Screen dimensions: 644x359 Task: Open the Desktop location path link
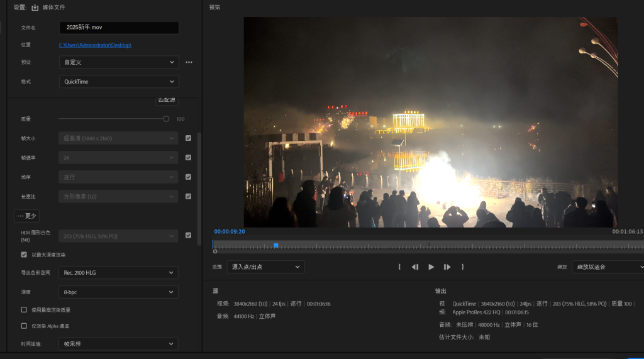[95, 45]
